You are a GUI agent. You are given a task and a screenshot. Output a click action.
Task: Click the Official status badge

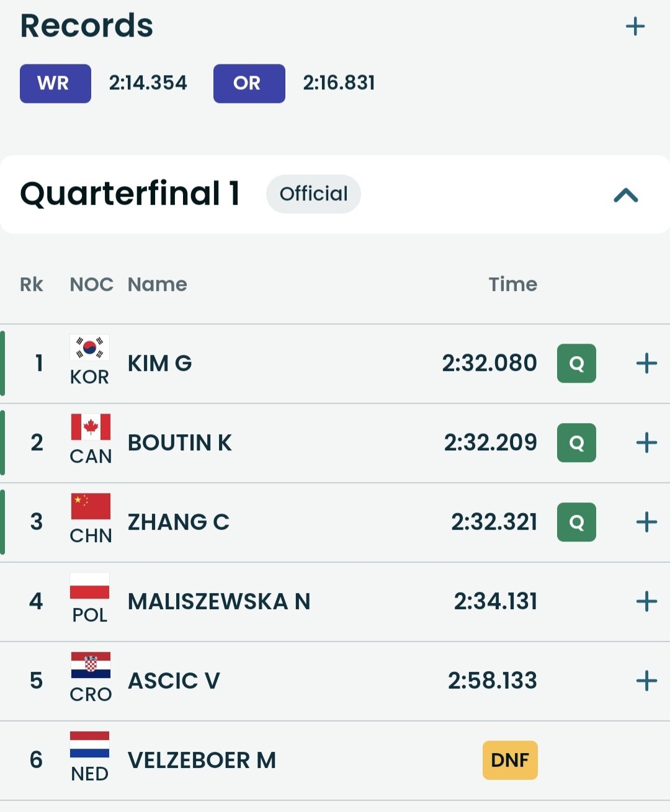pyautogui.click(x=313, y=194)
